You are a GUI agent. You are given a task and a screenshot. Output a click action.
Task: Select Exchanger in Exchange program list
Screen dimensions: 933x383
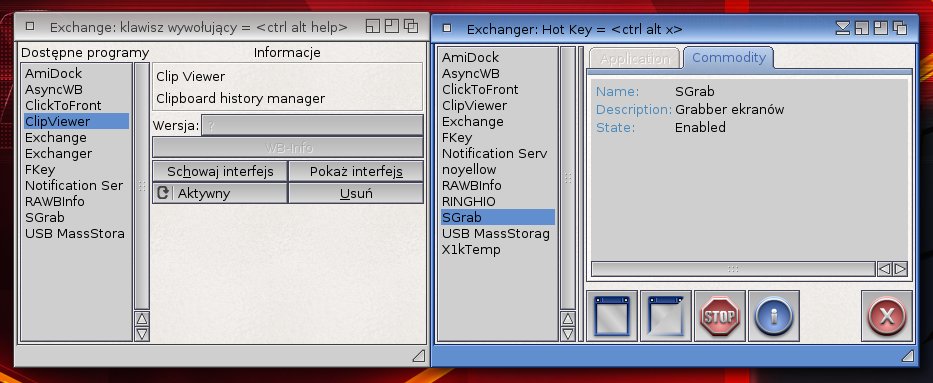point(76,153)
